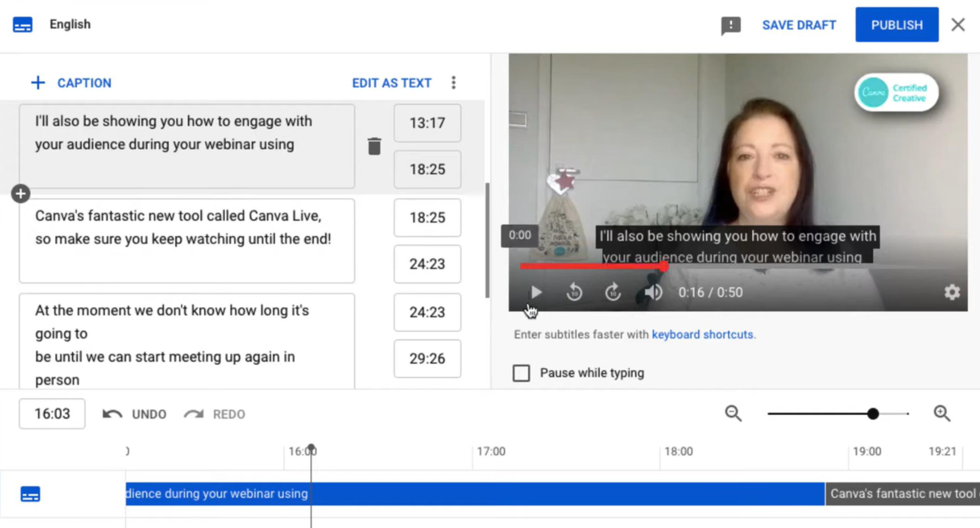Open the keyboard shortcuts link
Viewport: 980px width, 528px height.
[x=703, y=334]
